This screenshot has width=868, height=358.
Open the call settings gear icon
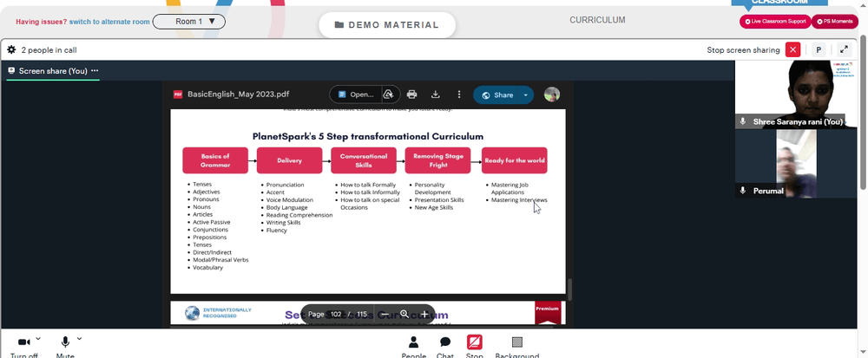[11, 49]
